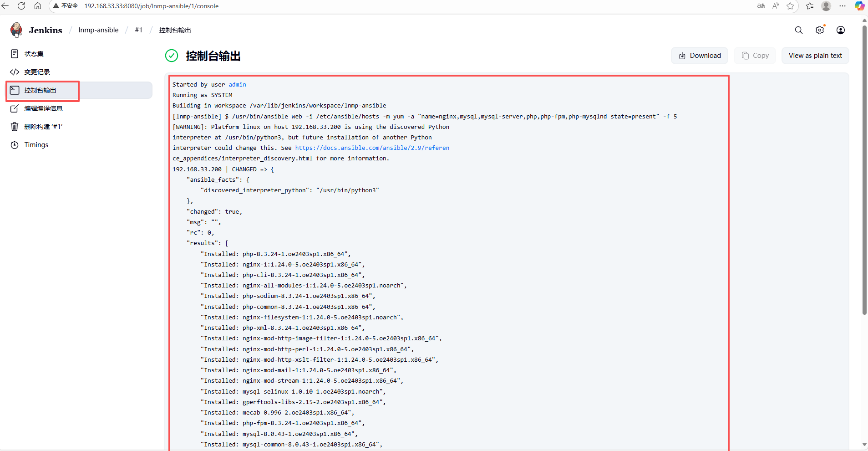Click View as plain text
The height and width of the screenshot is (451, 868).
[x=815, y=56]
